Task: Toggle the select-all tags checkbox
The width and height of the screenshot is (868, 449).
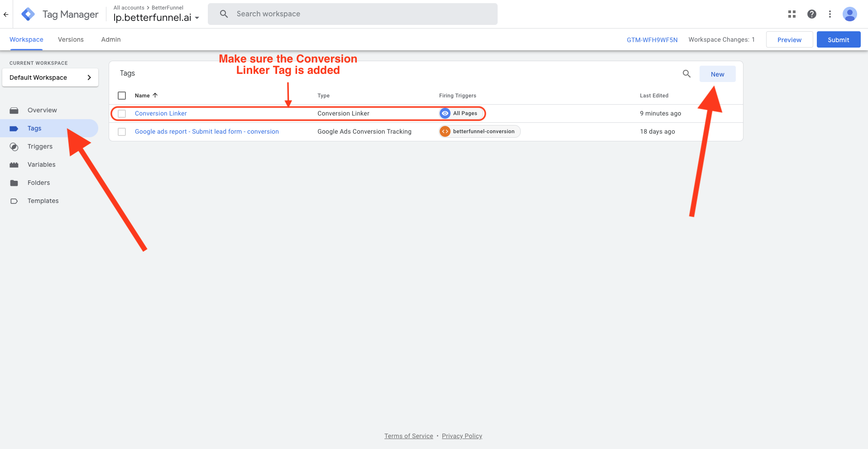Action: tap(122, 96)
